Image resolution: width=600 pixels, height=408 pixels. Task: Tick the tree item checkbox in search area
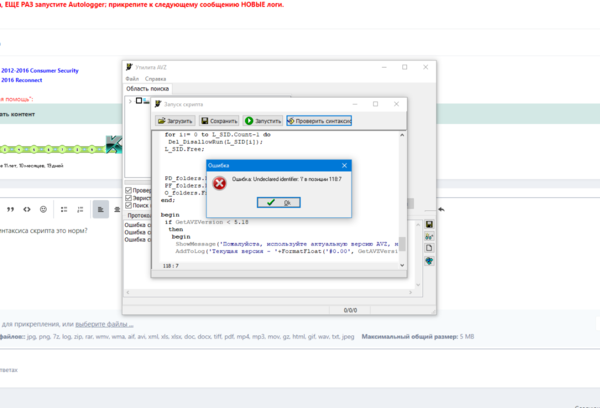click(139, 101)
